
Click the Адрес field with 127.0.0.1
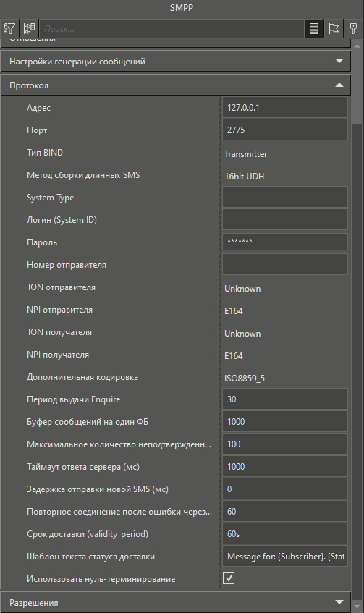pyautogui.click(x=285, y=108)
